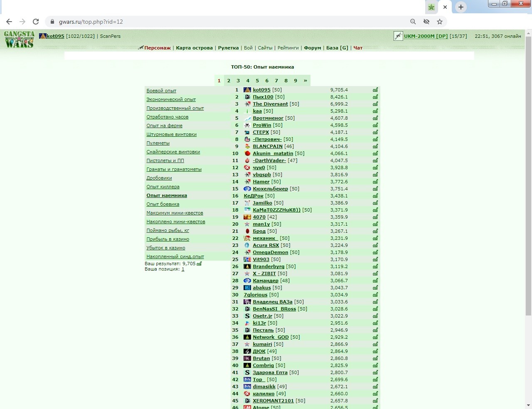
Task: Open the Сайты menu item
Action: point(265,48)
